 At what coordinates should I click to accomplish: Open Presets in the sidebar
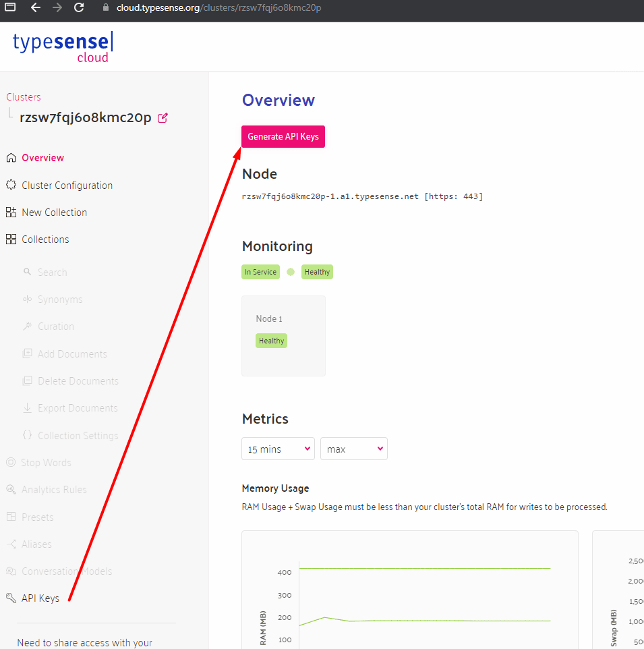38,517
